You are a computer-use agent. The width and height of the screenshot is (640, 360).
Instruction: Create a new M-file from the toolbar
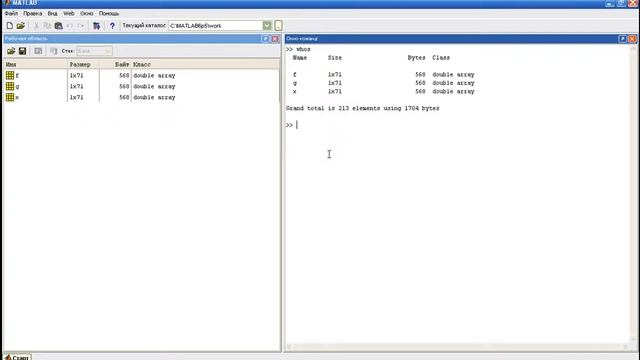click(x=9, y=26)
